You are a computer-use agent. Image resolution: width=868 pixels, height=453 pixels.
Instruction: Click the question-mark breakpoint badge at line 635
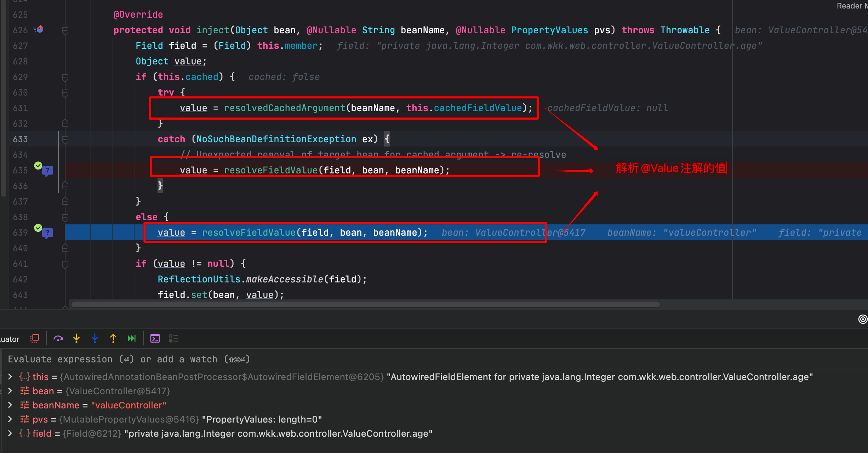[48, 171]
